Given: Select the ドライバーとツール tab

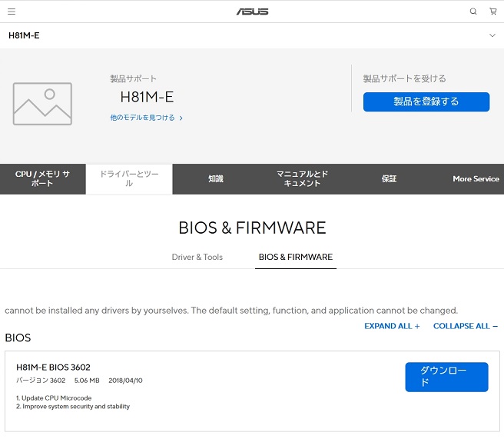Looking at the screenshot, I should [x=129, y=179].
